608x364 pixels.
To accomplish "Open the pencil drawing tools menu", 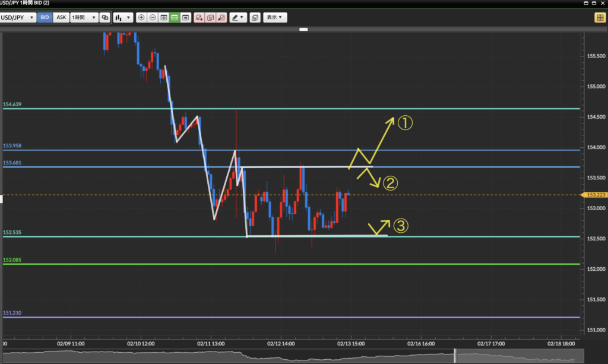I will [x=238, y=18].
